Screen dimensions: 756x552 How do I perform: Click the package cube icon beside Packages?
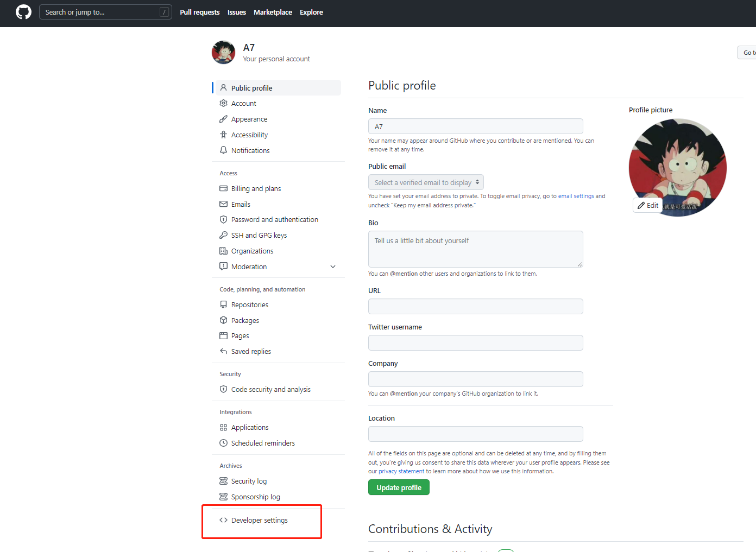223,320
